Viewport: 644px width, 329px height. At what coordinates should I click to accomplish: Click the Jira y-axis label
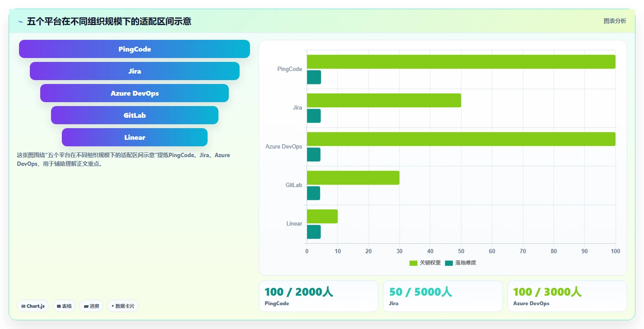pos(298,108)
